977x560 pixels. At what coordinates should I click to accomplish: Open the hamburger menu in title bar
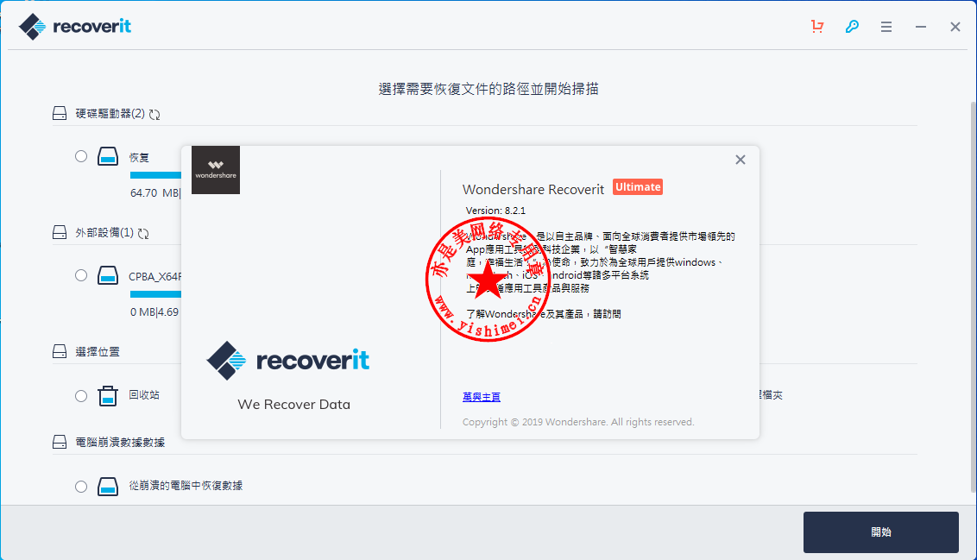click(x=886, y=27)
